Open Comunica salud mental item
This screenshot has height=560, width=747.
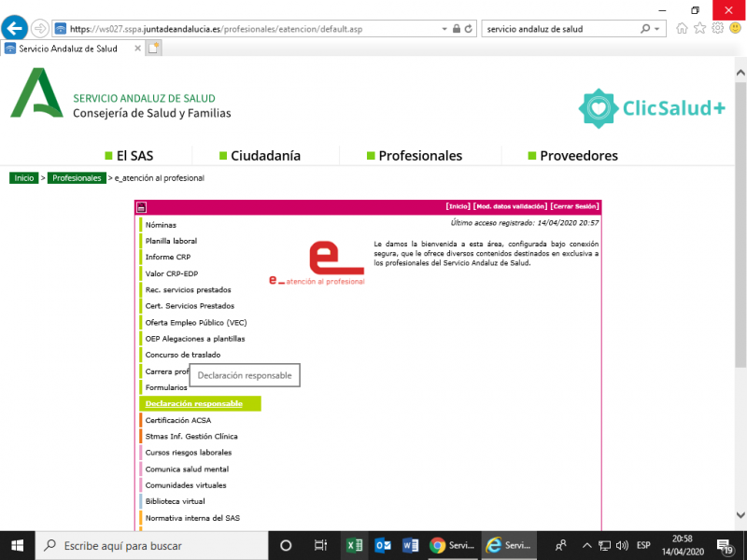(187, 469)
